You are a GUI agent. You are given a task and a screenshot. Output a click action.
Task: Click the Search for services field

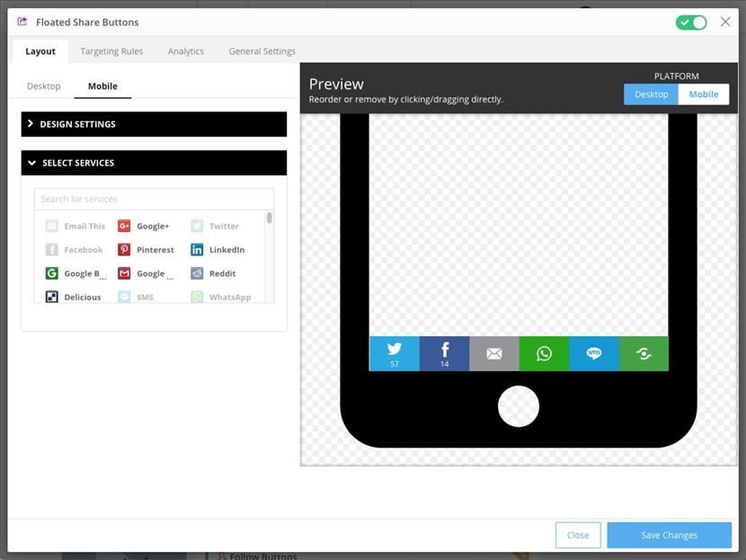(155, 199)
